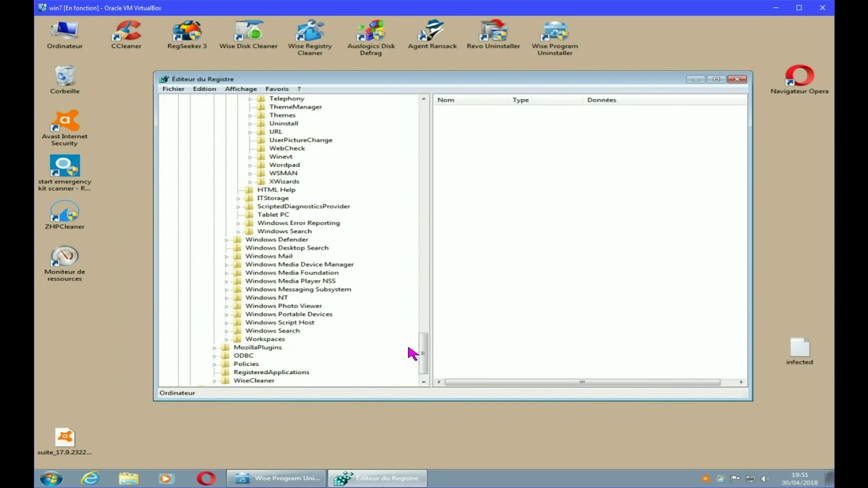Select the WebCheck key
The height and width of the screenshot is (488, 868).
[x=287, y=148]
